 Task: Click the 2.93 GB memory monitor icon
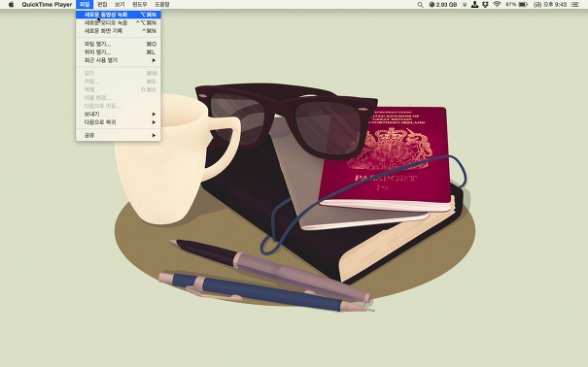tap(443, 5)
